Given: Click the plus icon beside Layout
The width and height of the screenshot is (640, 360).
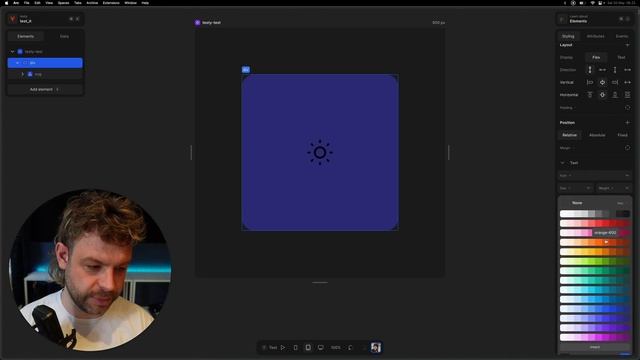Looking at the screenshot, I should (x=627, y=45).
